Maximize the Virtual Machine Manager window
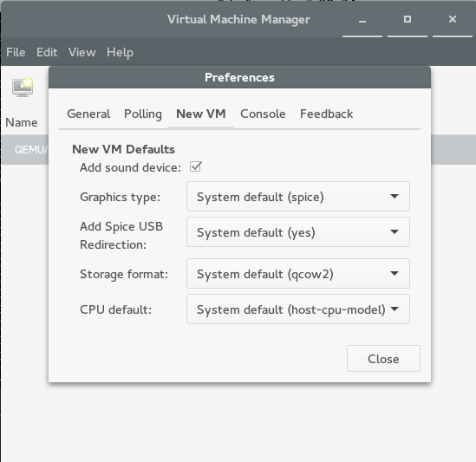Viewport: 476px width, 462px height. [x=408, y=20]
